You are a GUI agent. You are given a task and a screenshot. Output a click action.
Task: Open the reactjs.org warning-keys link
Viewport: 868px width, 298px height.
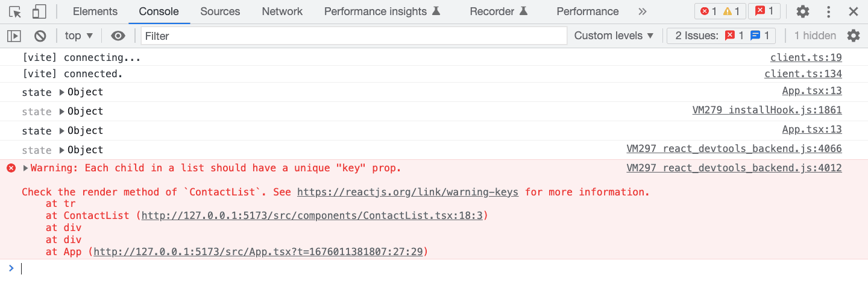[407, 192]
